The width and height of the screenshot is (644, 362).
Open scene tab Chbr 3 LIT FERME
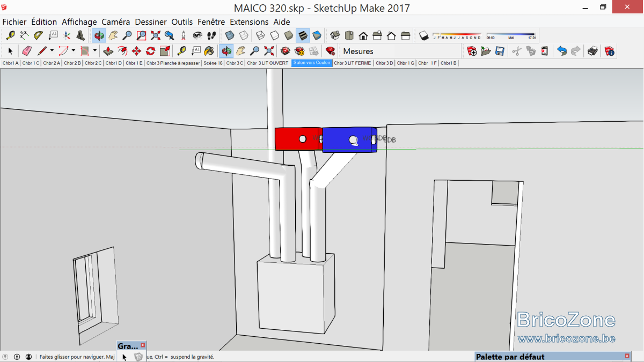(x=353, y=63)
